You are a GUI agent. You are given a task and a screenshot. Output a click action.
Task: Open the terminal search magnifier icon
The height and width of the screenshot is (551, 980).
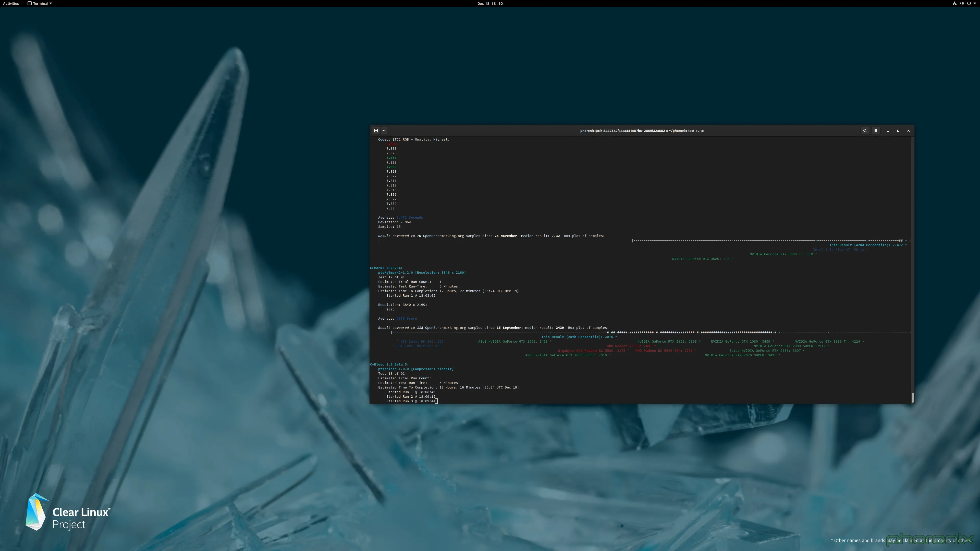(x=865, y=130)
